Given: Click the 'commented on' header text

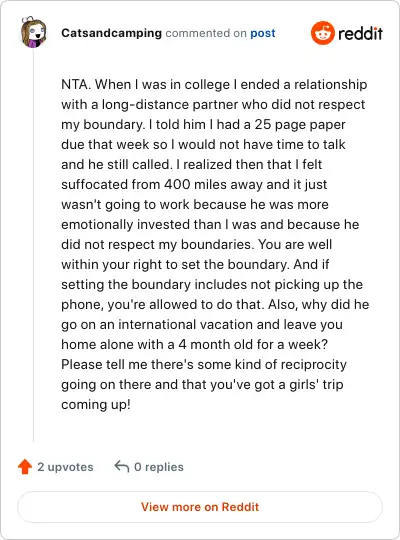Looking at the screenshot, I should point(206,33).
